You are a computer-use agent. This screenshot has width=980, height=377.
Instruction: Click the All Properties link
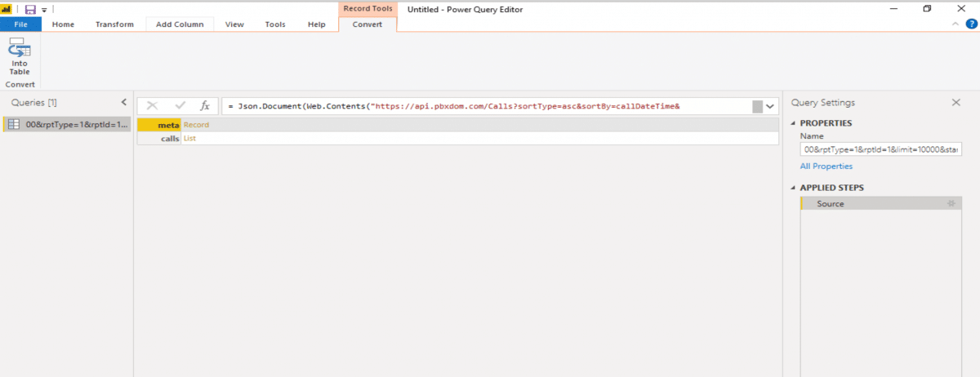click(x=826, y=166)
